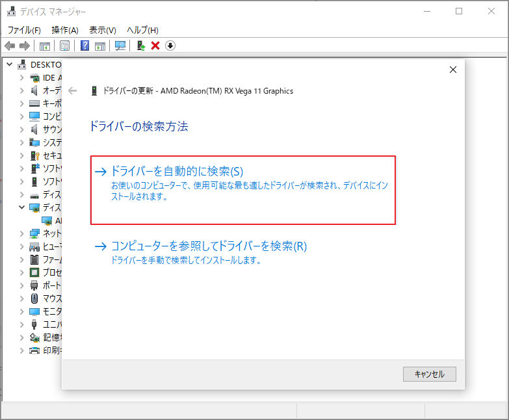Select the firmware ファー category icon
Screen dimensions: 509x420
(x=34, y=259)
